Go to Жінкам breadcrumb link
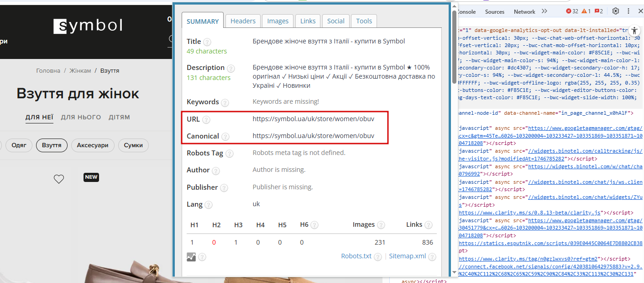The width and height of the screenshot is (644, 283). click(x=80, y=71)
